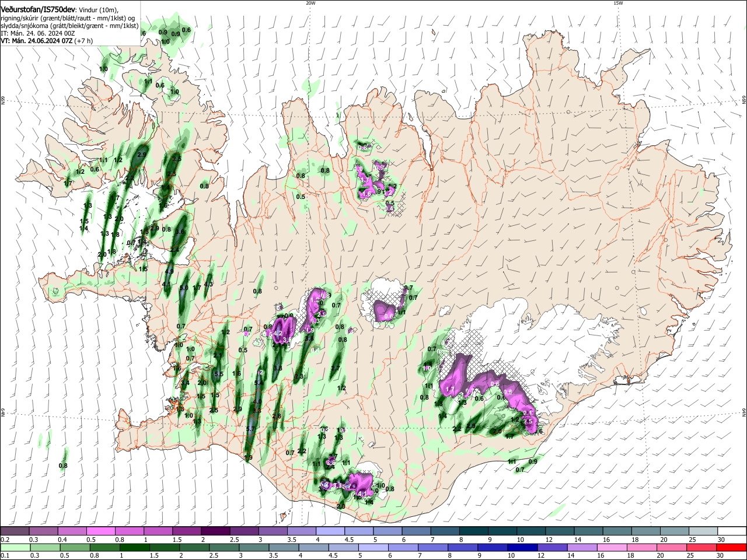
Task: Pick the snow-scale swatch between 12 and 14
Action: coord(560,531)
